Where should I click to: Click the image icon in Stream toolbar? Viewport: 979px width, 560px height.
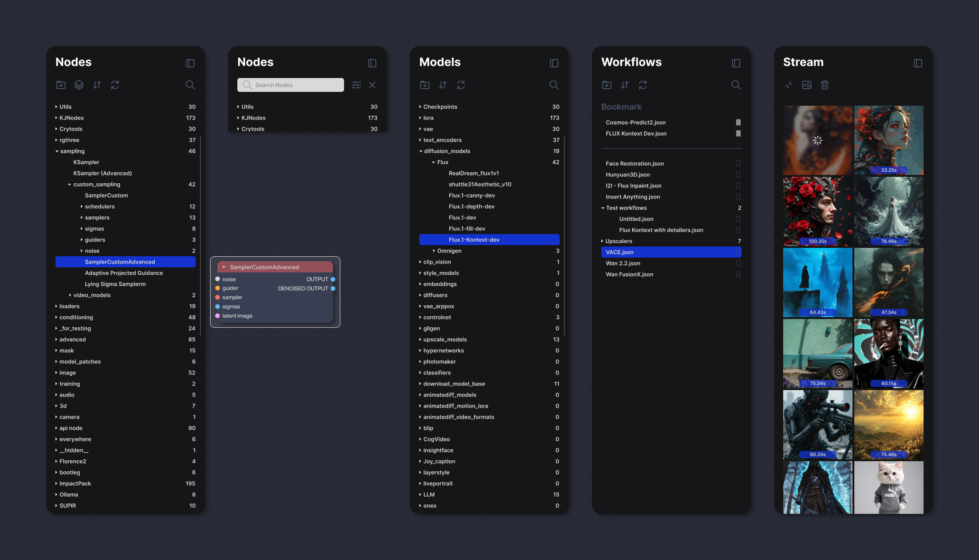(807, 85)
